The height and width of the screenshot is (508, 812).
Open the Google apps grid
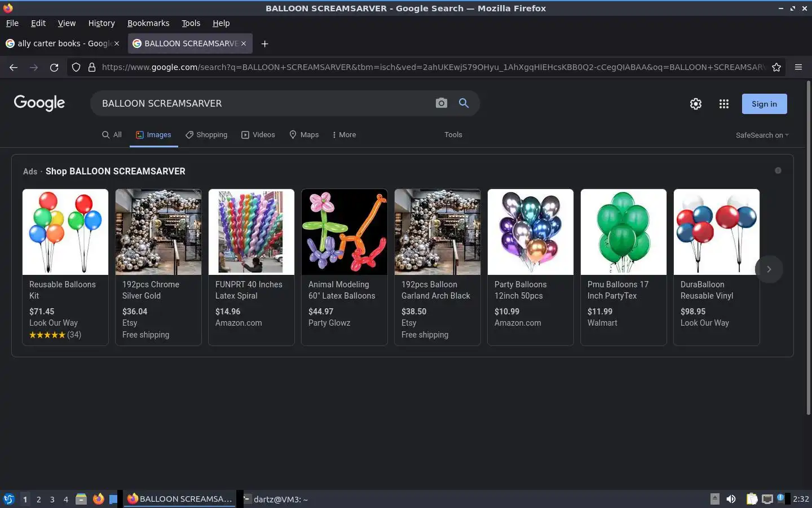pyautogui.click(x=724, y=104)
